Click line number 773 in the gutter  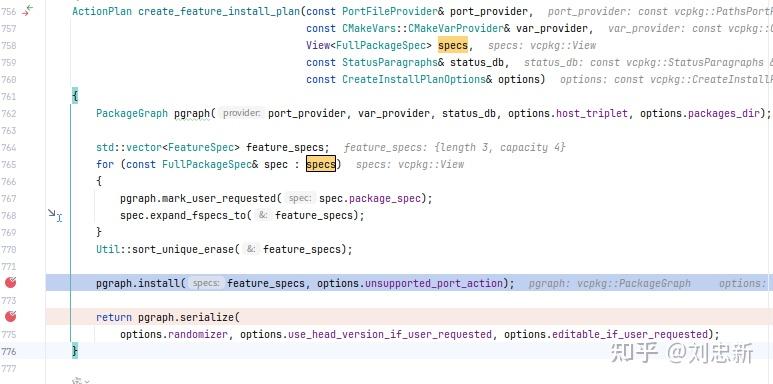tap(8, 300)
